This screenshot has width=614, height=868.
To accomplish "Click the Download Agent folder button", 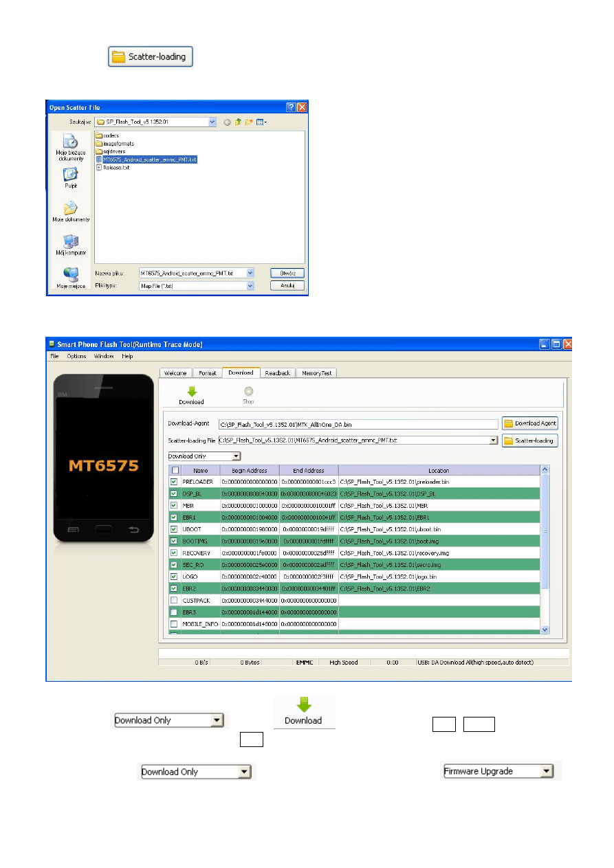I will pyautogui.click(x=529, y=423).
